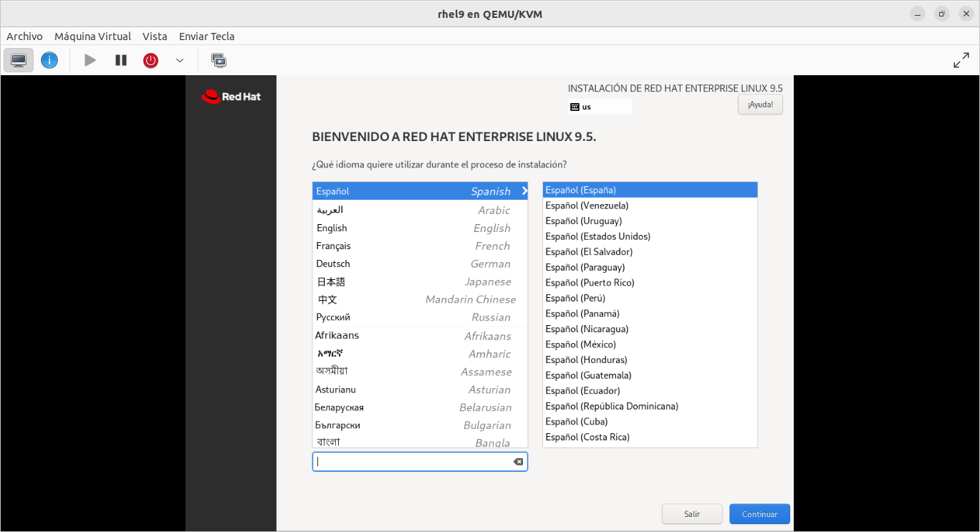The width and height of the screenshot is (980, 532).
Task: Shut down the virtual machine power icon
Action: (x=150, y=61)
